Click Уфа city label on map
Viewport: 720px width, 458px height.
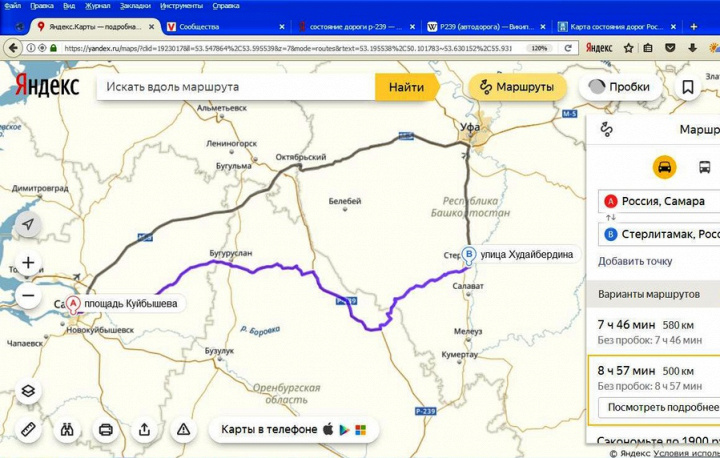pyautogui.click(x=470, y=127)
